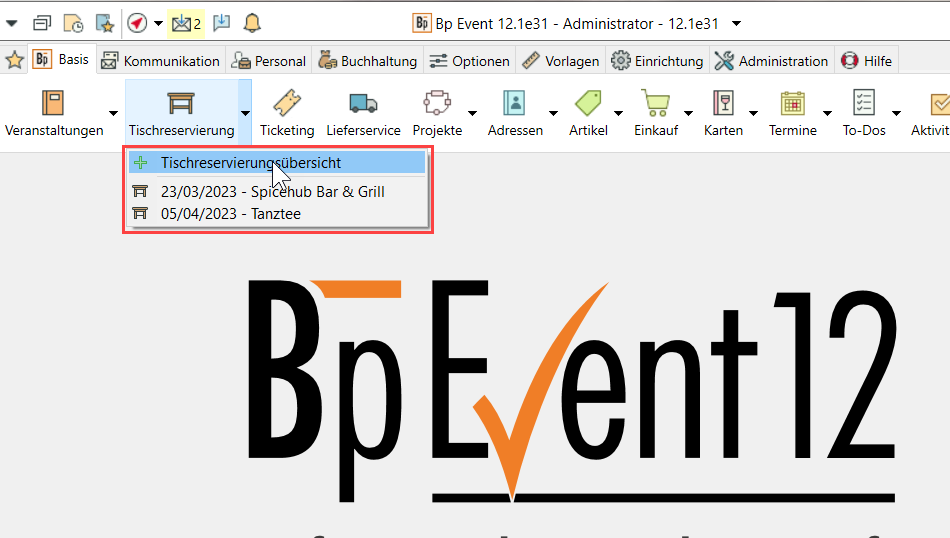Click the red compass navigation icon
Screen dimensions: 950x538
click(x=138, y=23)
